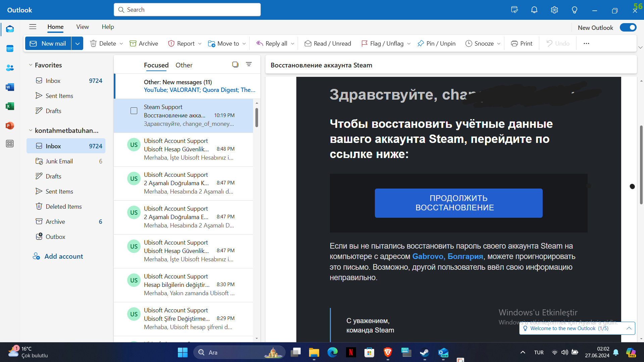Open the More apps grid icon
Screen dimensions: 644x362
(10, 144)
